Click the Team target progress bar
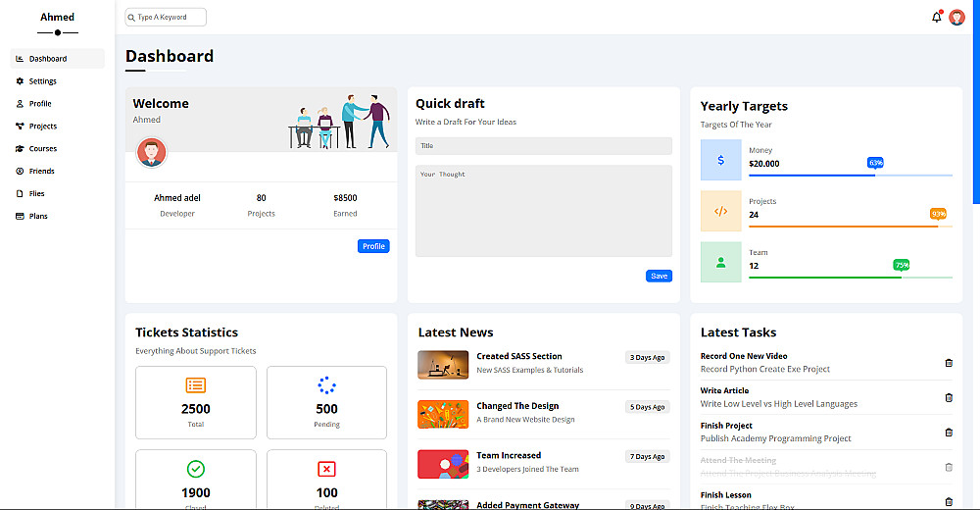Viewport: 980px width, 510px height. tap(851, 278)
